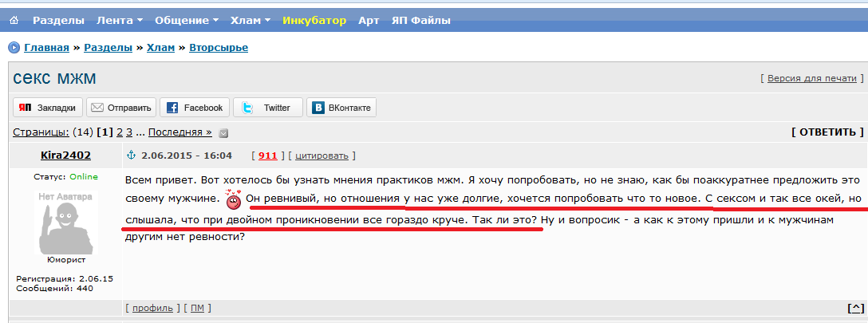Open the Арт menu item
868x323 pixels.
tap(369, 21)
